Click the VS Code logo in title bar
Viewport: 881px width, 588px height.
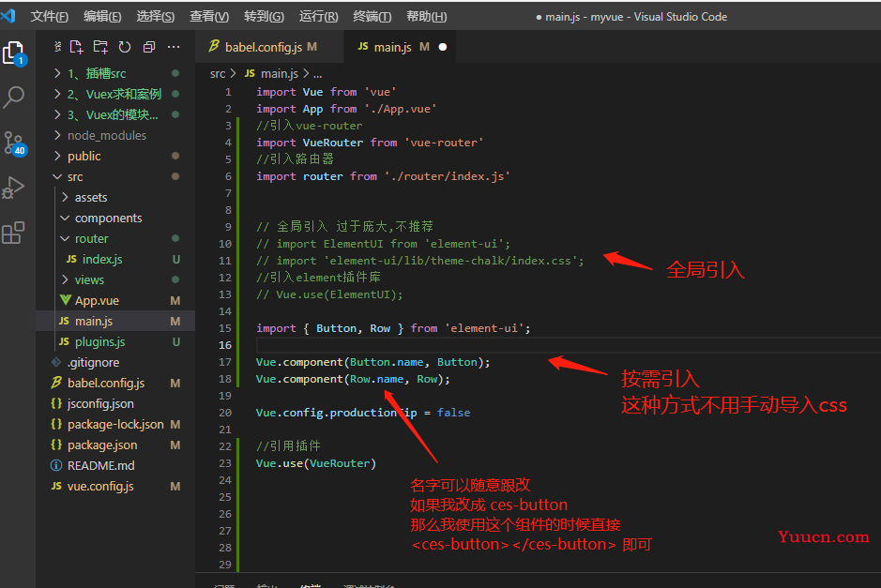click(x=8, y=16)
